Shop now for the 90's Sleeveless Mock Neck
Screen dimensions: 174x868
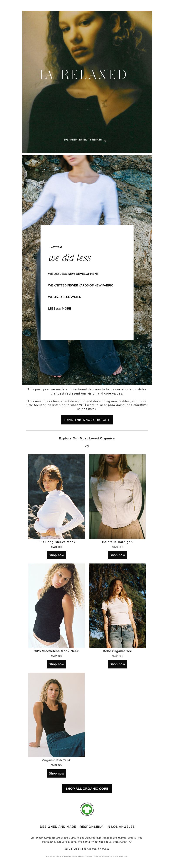pyautogui.click(x=56, y=664)
